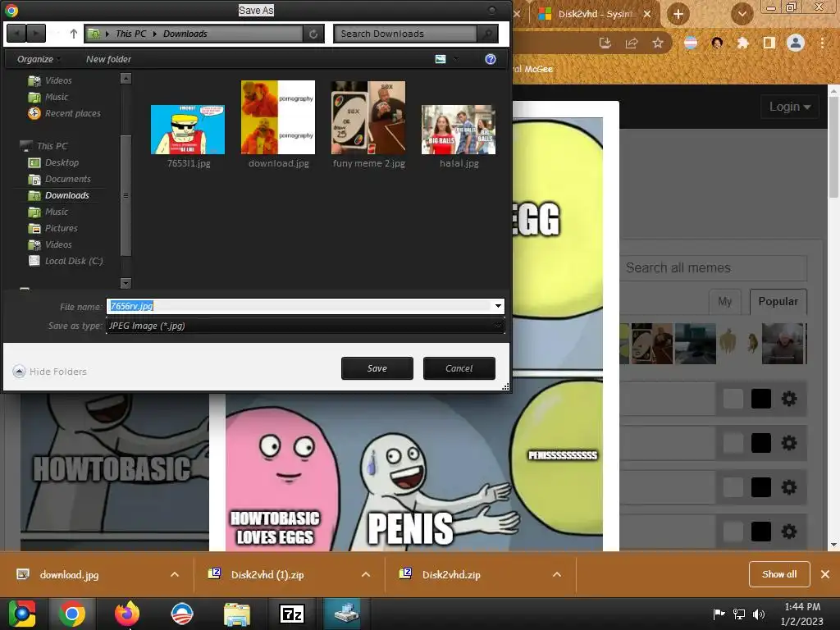Click the search magnifier in Save As dialog
Viewport: 840px width, 630px height.
487,34
